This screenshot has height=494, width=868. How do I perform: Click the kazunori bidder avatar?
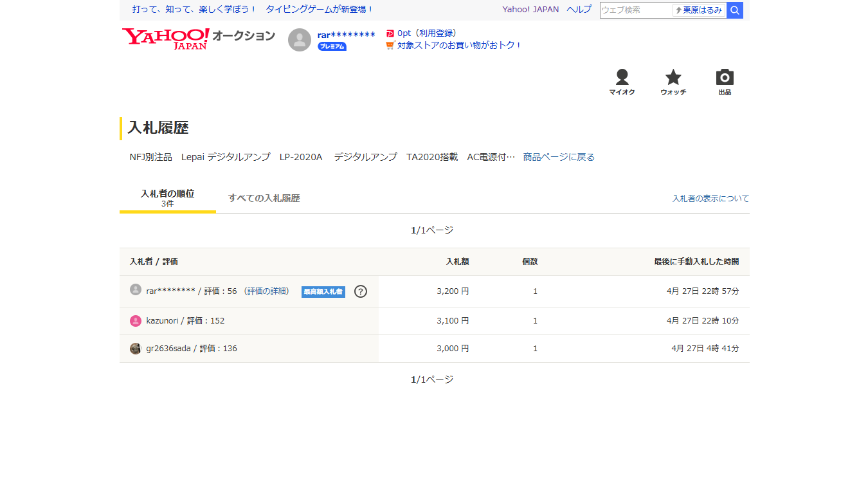point(136,321)
